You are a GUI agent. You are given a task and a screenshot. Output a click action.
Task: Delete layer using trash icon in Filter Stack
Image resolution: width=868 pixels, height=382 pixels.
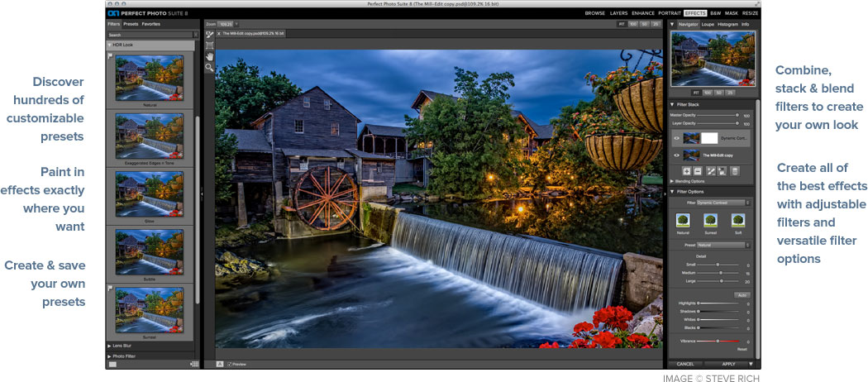(x=735, y=172)
